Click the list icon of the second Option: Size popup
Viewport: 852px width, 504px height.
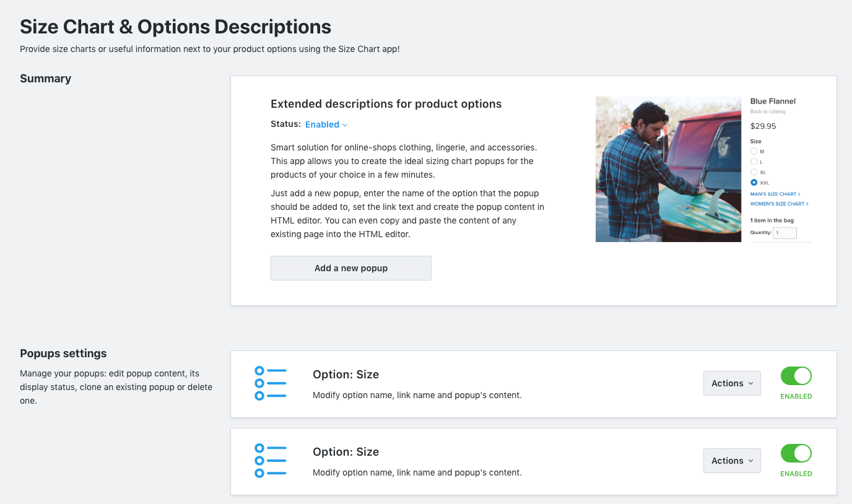(271, 461)
